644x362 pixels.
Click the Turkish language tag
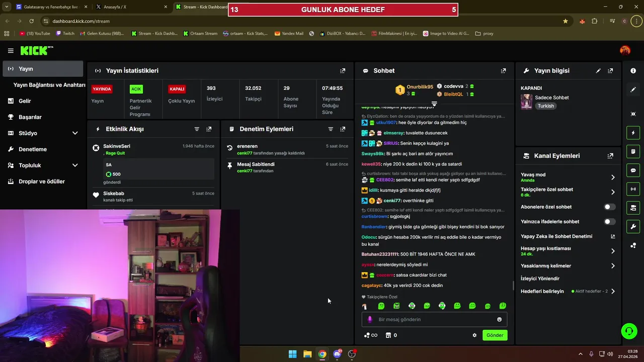point(545,106)
